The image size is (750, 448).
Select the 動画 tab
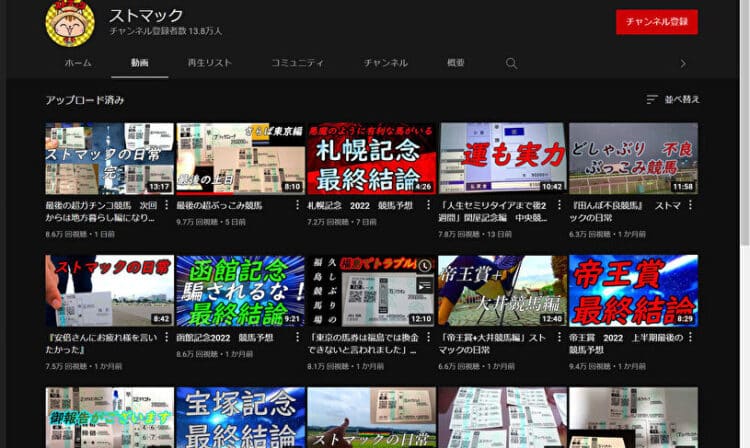(139, 63)
